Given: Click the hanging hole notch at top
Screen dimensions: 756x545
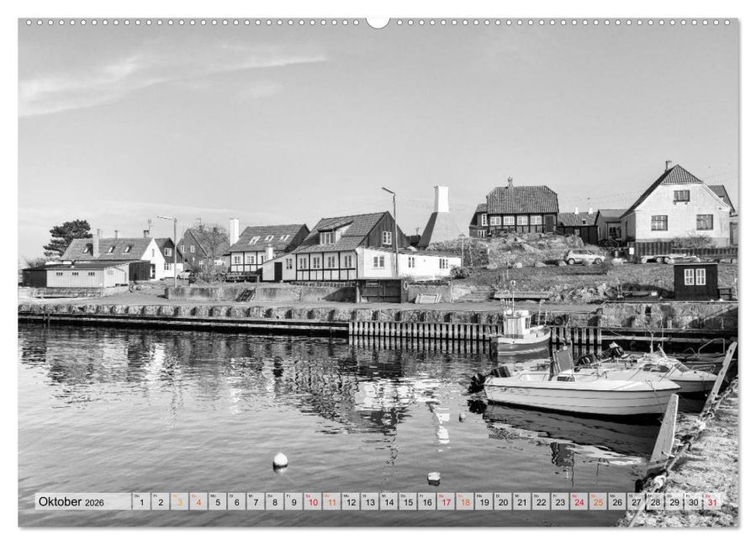Looking at the screenshot, I should pyautogui.click(x=378, y=22).
